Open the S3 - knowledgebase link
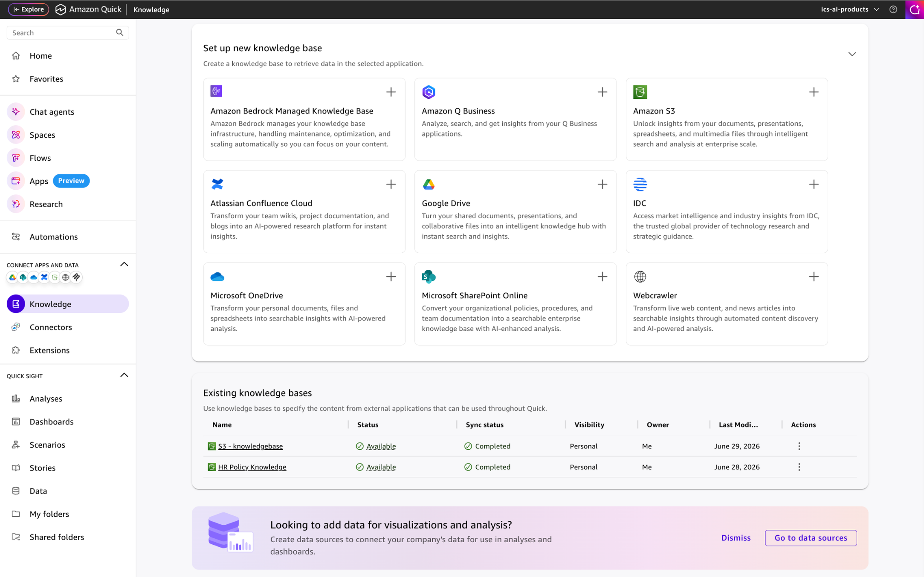 point(250,446)
